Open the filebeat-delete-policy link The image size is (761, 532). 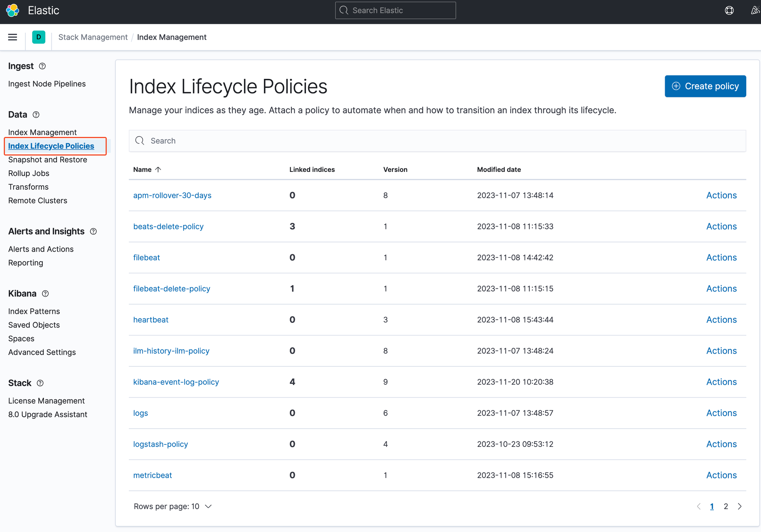point(172,289)
